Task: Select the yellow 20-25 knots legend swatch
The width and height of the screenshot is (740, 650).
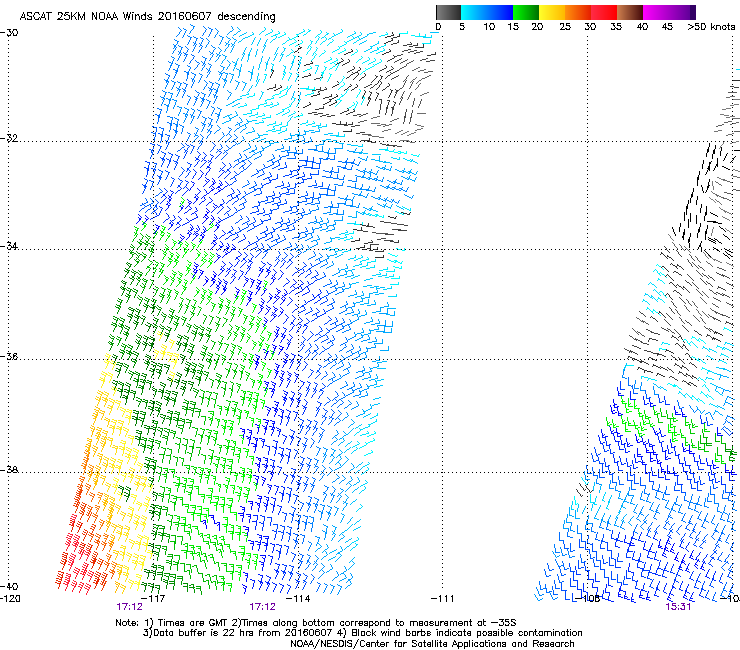Action: tap(552, 12)
